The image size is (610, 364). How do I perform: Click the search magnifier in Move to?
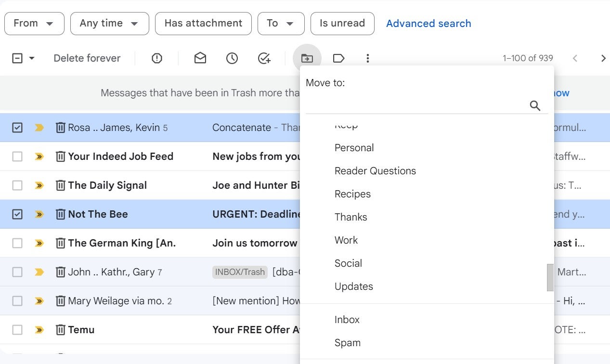pos(535,105)
